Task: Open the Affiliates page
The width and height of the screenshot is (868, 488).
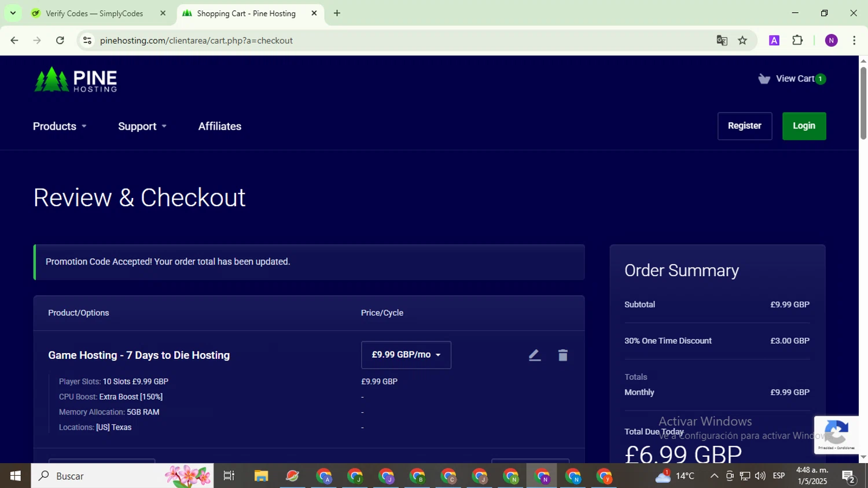Action: [220, 126]
